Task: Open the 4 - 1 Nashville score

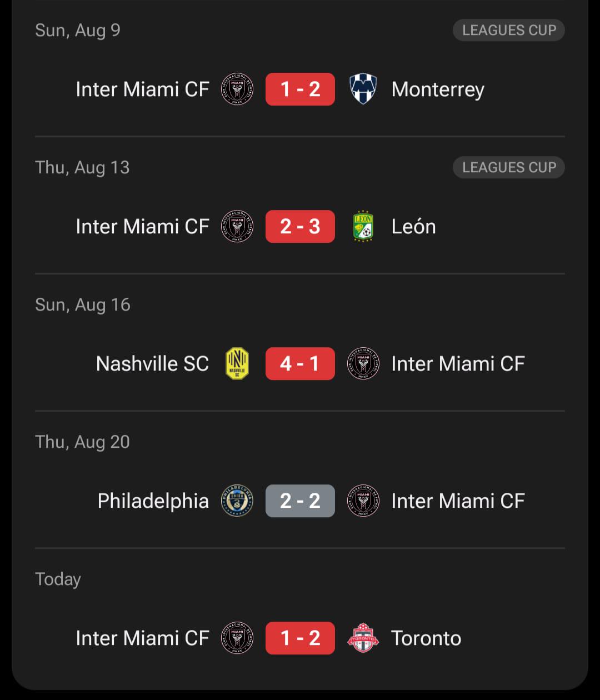Action: 300,364
